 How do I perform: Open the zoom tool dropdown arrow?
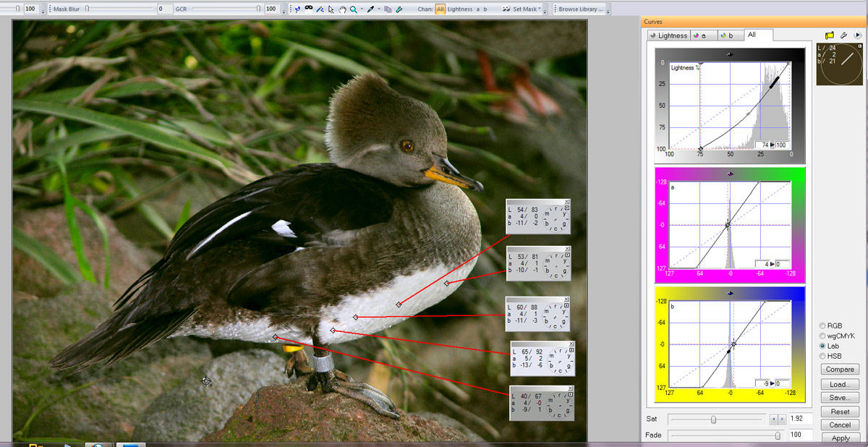click(362, 9)
